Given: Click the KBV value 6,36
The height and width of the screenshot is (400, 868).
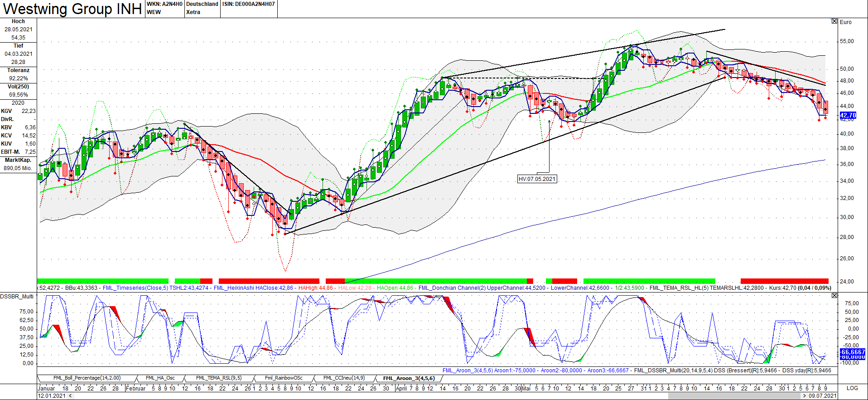Looking at the screenshot, I should 30,127.
